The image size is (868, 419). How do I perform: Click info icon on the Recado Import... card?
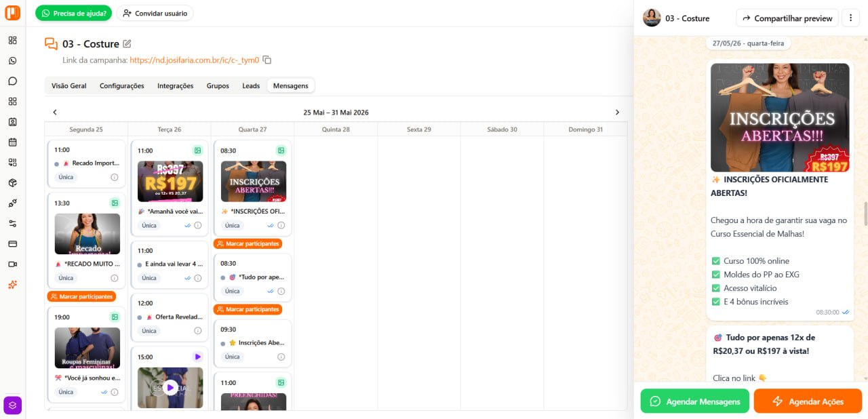pyautogui.click(x=115, y=177)
